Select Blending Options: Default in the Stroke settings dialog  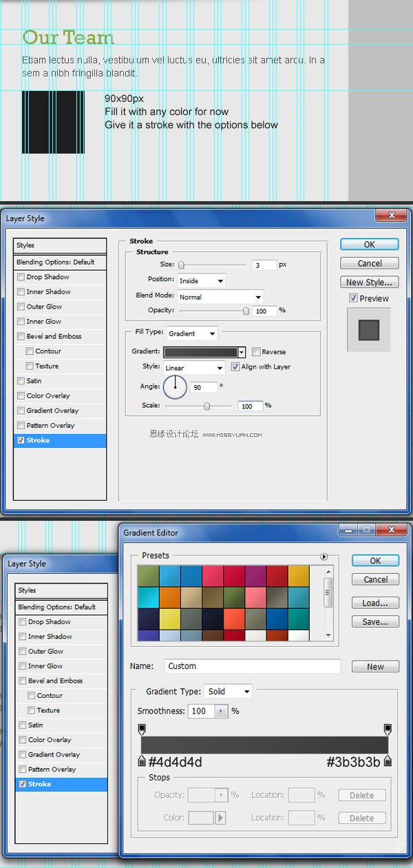[x=60, y=262]
